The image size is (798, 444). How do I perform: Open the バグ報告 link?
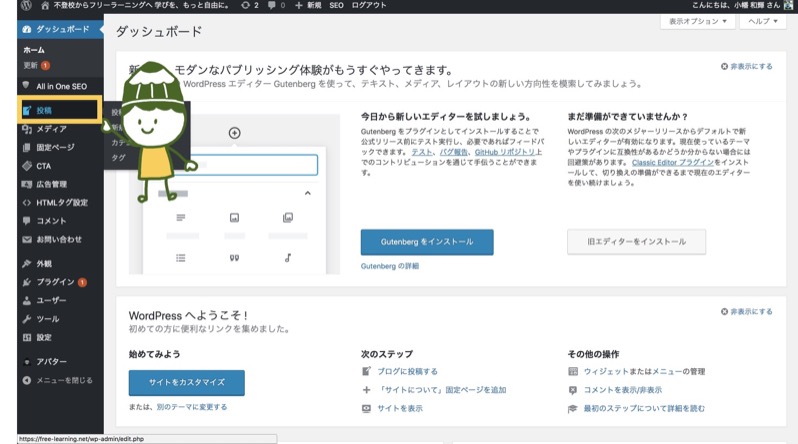click(454, 152)
